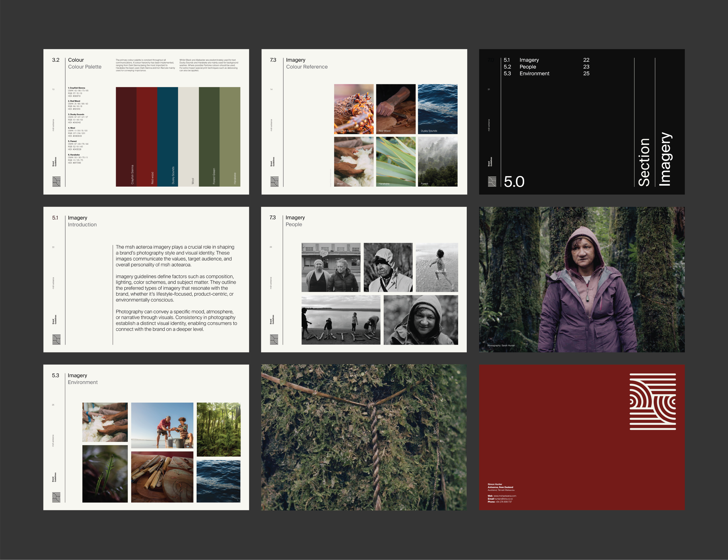Click the logo icon on Colour Reference page
Screen dimensions: 728x560
[x=274, y=181]
